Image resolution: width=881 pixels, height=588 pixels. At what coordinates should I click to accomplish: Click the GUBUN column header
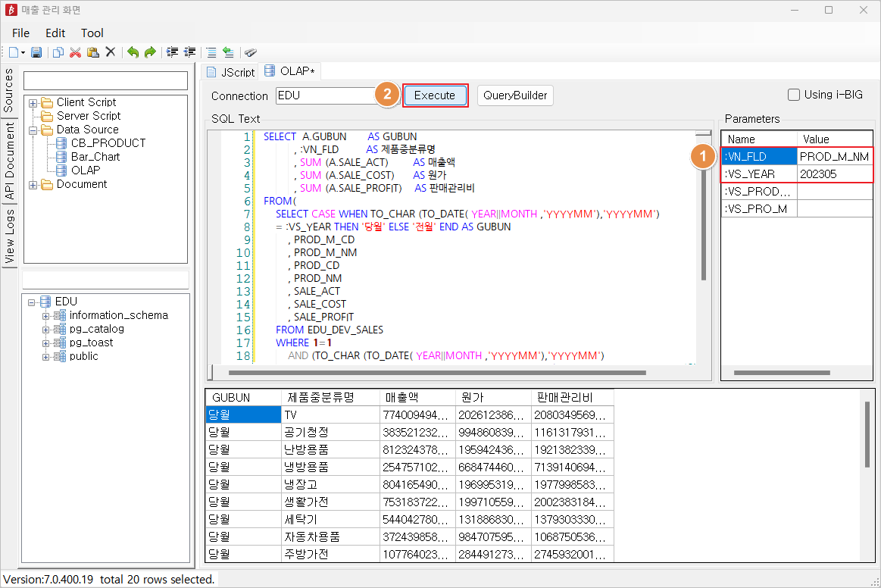(x=243, y=398)
